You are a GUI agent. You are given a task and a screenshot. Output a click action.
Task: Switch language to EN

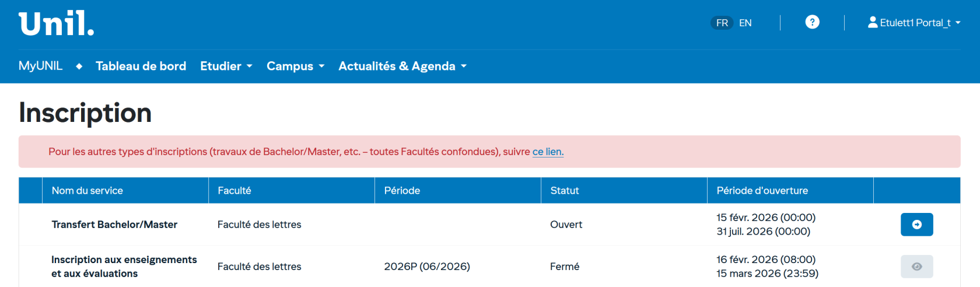[x=745, y=23]
